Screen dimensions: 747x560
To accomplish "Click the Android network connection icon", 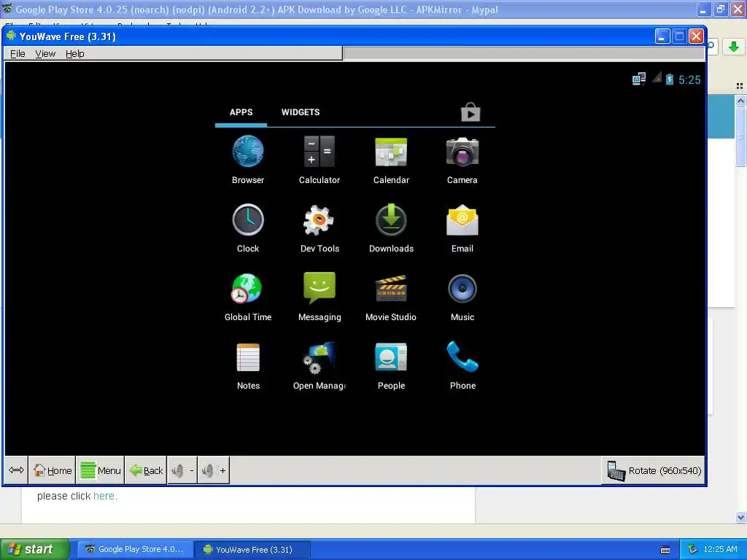I will [x=639, y=79].
